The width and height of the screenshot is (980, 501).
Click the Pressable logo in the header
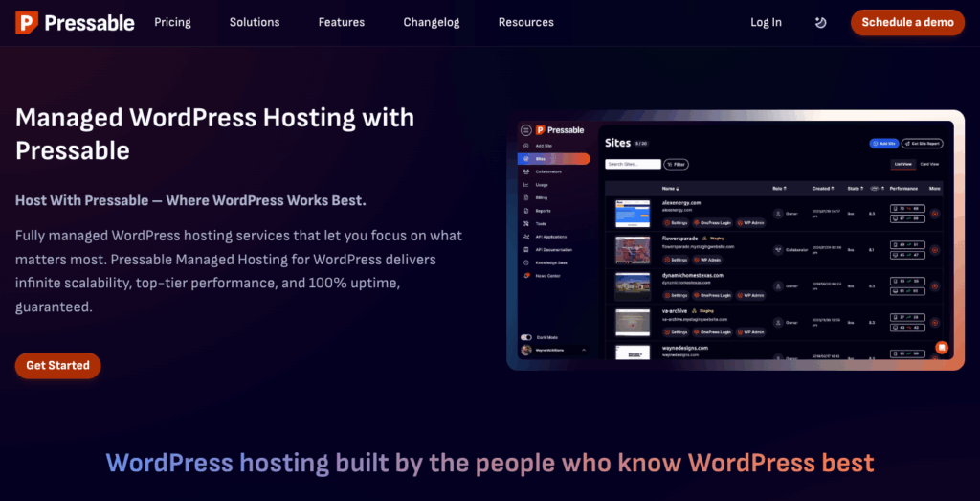click(75, 23)
